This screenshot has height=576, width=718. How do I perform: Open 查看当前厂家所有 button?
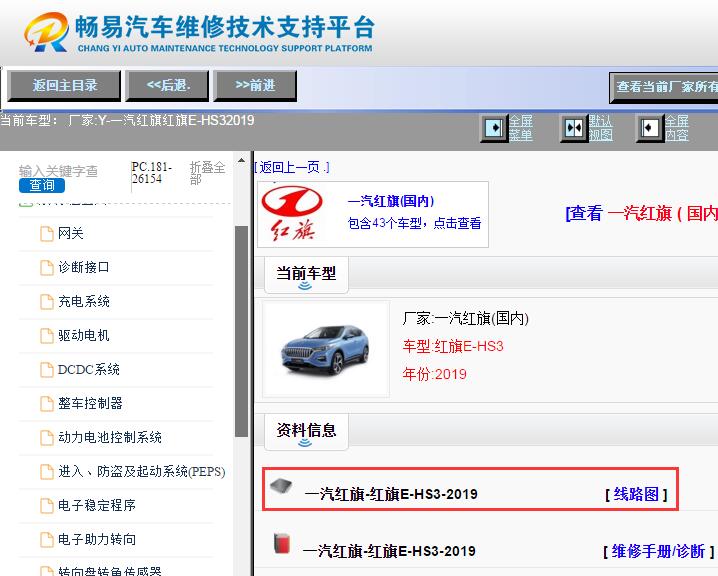tap(664, 87)
